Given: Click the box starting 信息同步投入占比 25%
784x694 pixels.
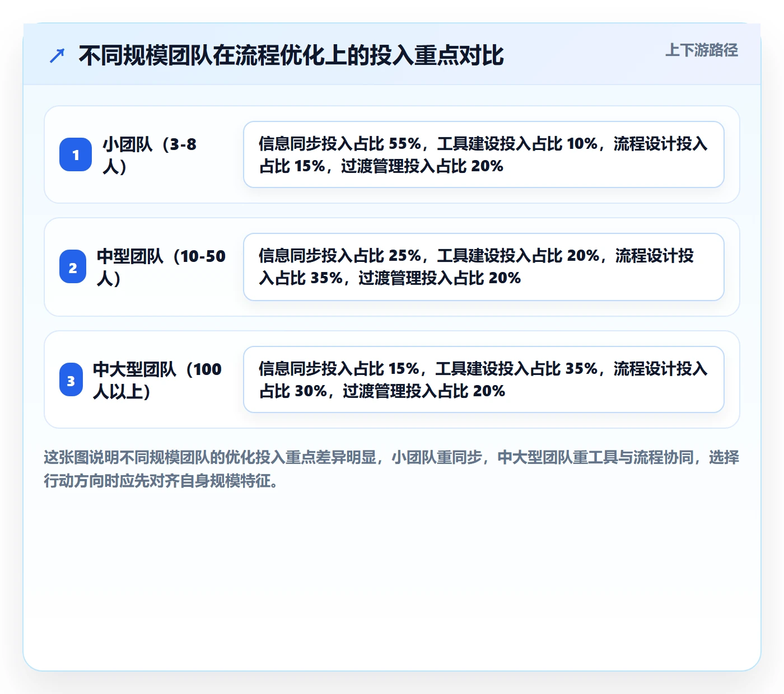Looking at the screenshot, I should [484, 267].
